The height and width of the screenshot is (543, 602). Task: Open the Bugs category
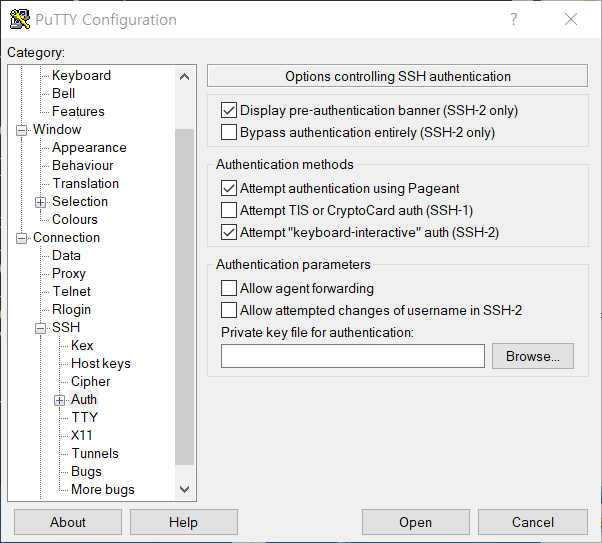pyautogui.click(x=86, y=472)
